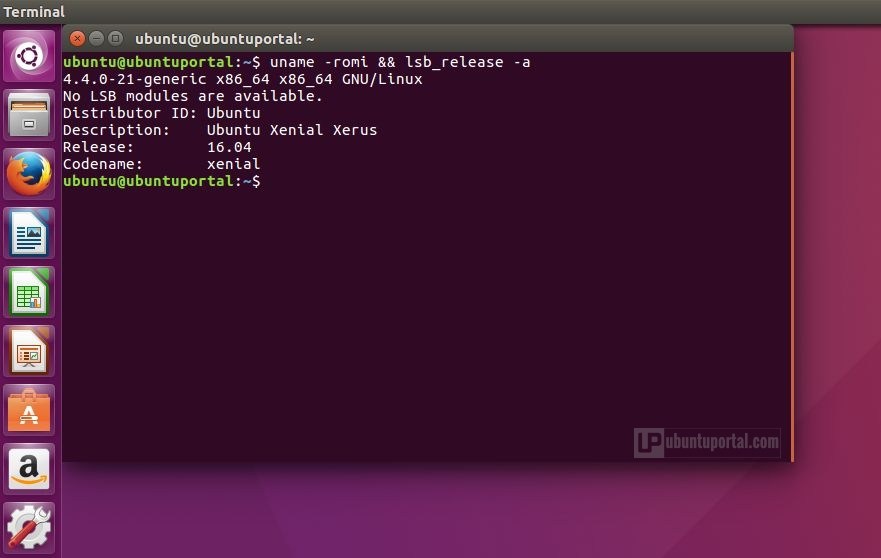
Task: Click the description Ubuntu Xenial Xerus
Action: 292,130
